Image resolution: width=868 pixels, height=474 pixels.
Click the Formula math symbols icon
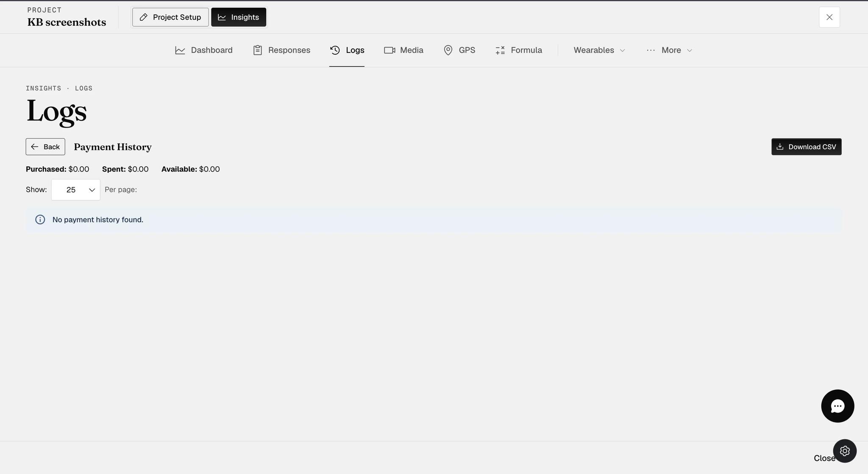(500, 50)
